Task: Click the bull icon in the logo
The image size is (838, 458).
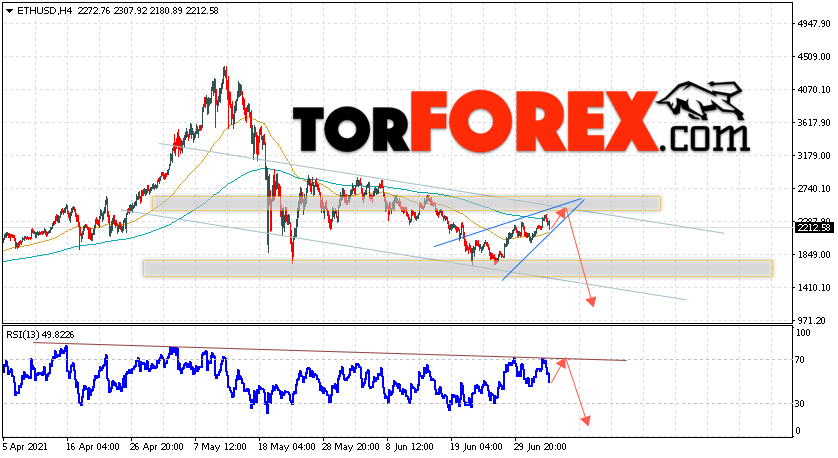Action: tap(701, 101)
